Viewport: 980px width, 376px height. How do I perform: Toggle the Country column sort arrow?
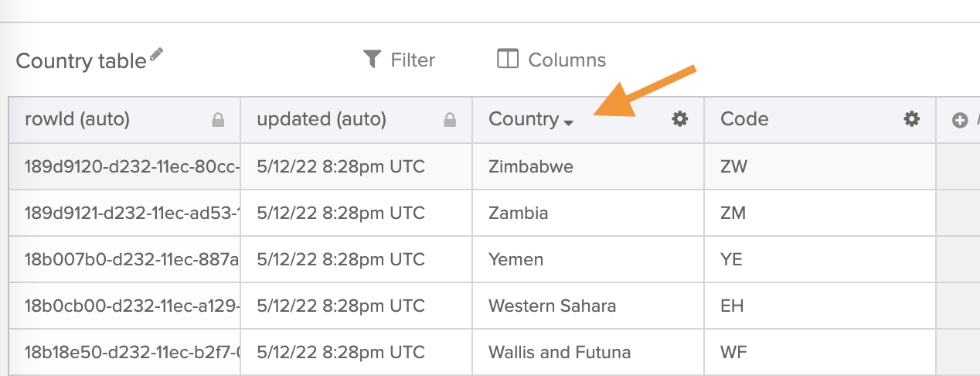[x=569, y=122]
